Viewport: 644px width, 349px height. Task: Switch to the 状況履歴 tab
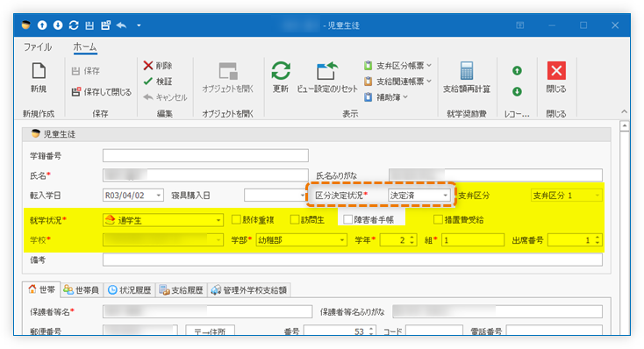click(129, 290)
